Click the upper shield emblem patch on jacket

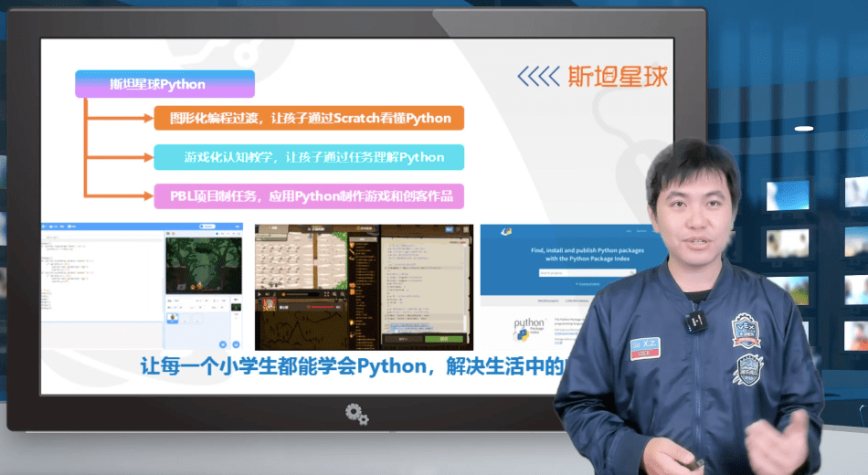click(746, 331)
